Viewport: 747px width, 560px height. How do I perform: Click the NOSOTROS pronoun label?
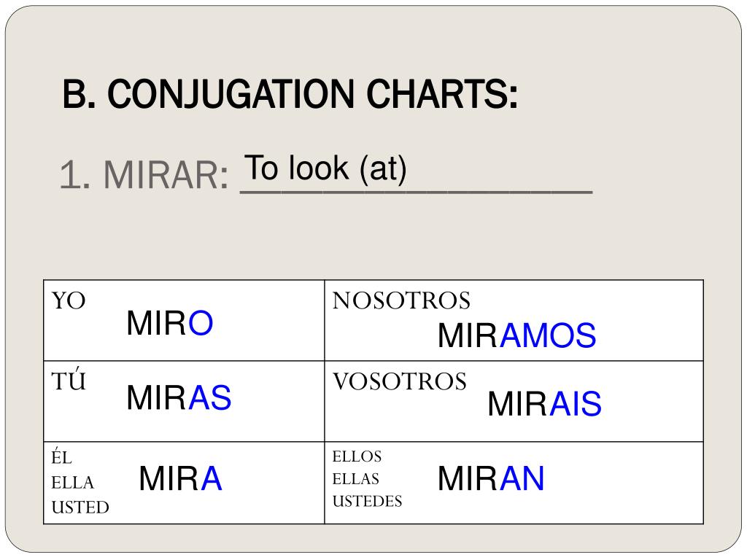click(x=401, y=300)
